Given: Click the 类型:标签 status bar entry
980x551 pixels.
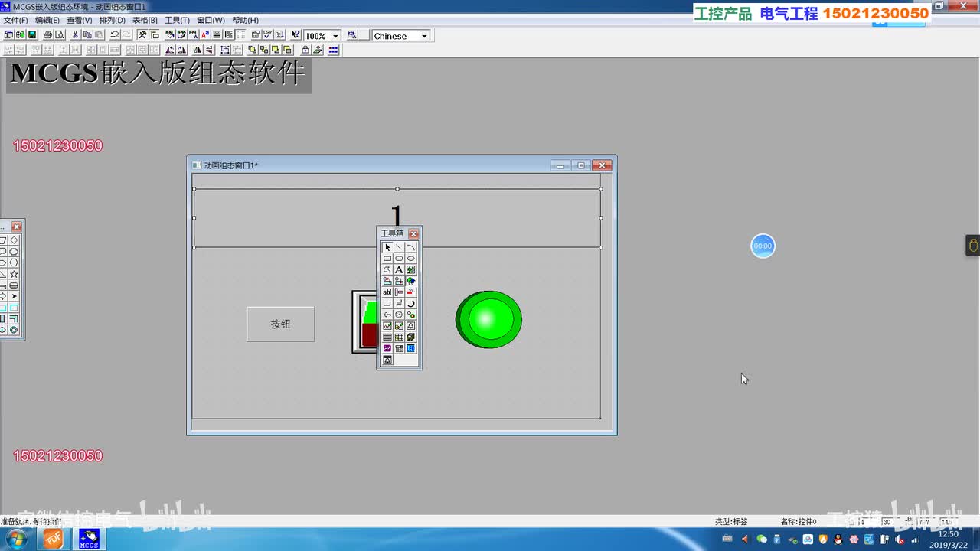Looking at the screenshot, I should click(x=731, y=522).
